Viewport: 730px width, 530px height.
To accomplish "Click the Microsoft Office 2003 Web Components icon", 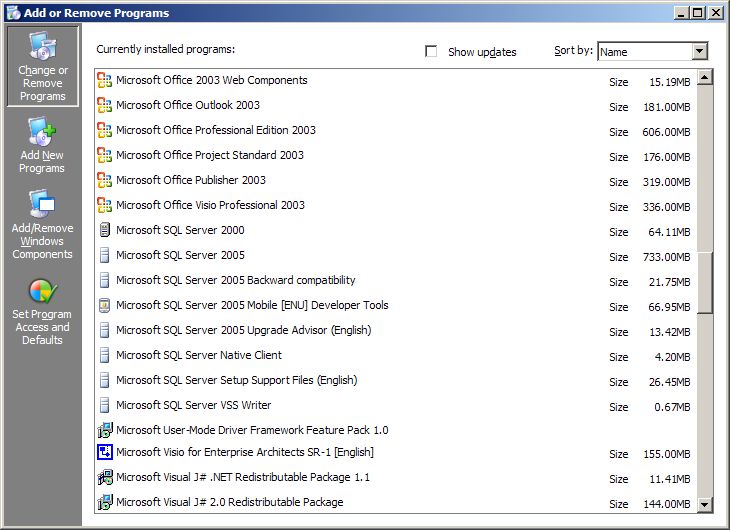I will 104,80.
